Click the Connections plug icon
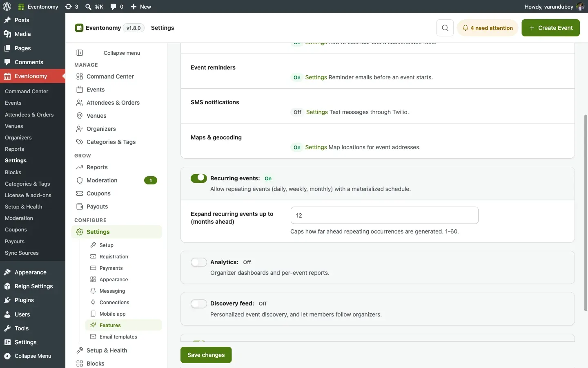 tap(93, 302)
